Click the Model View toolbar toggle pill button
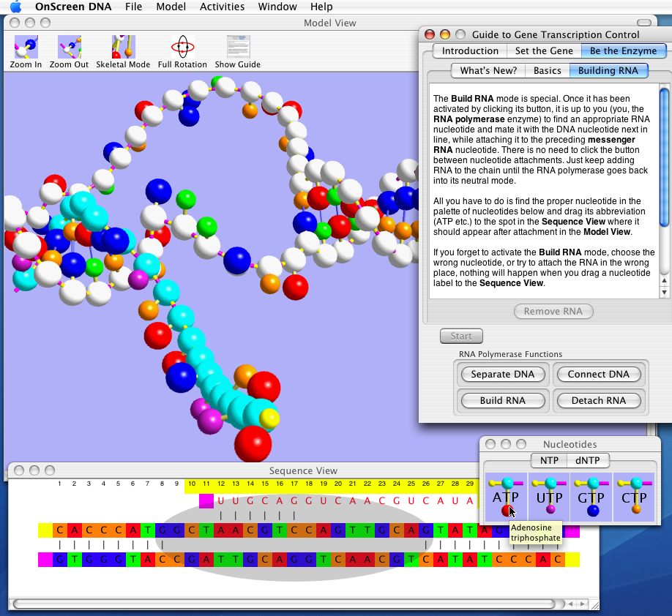 (643, 22)
